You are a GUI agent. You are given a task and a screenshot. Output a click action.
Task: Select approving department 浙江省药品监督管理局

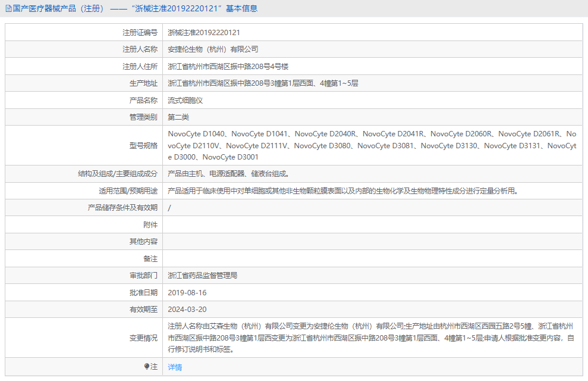[x=202, y=276]
